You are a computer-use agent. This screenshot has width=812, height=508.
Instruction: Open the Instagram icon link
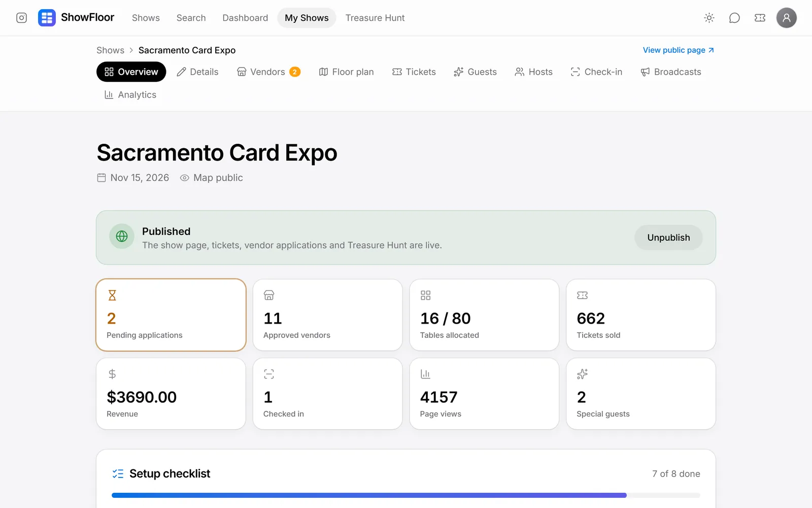[x=21, y=18]
